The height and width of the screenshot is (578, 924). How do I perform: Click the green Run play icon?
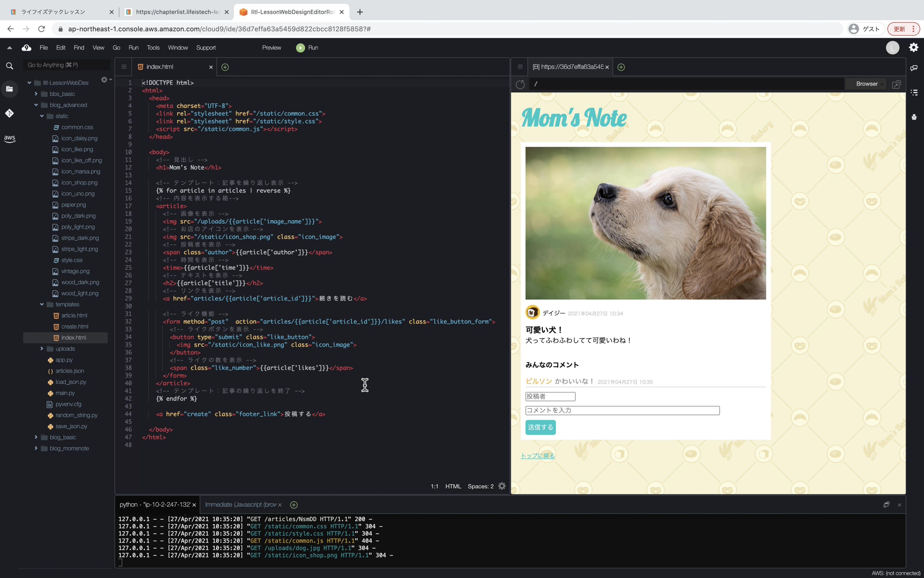(301, 48)
